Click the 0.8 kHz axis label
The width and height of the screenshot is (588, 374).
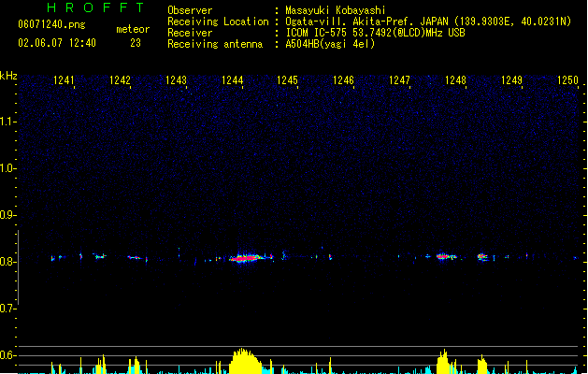7,262
